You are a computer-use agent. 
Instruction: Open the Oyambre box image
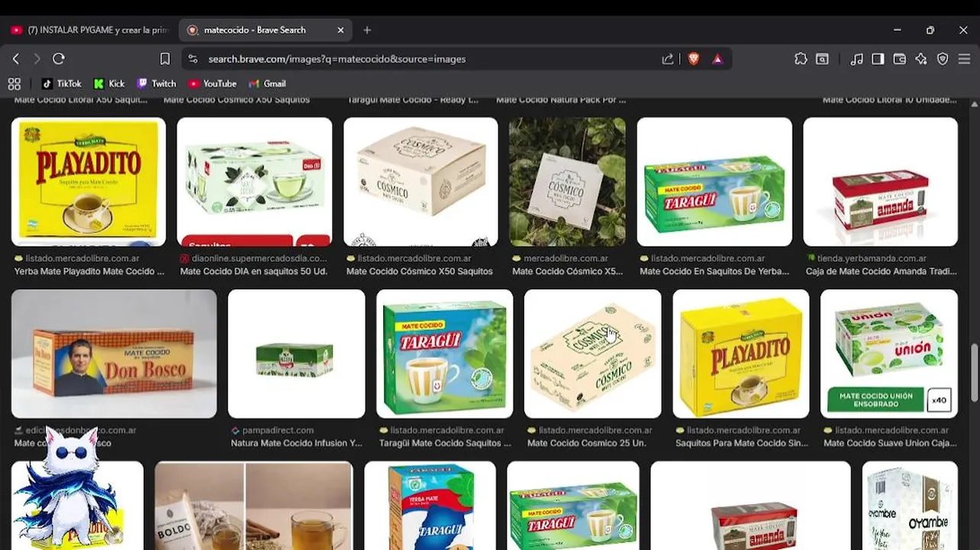point(910,506)
